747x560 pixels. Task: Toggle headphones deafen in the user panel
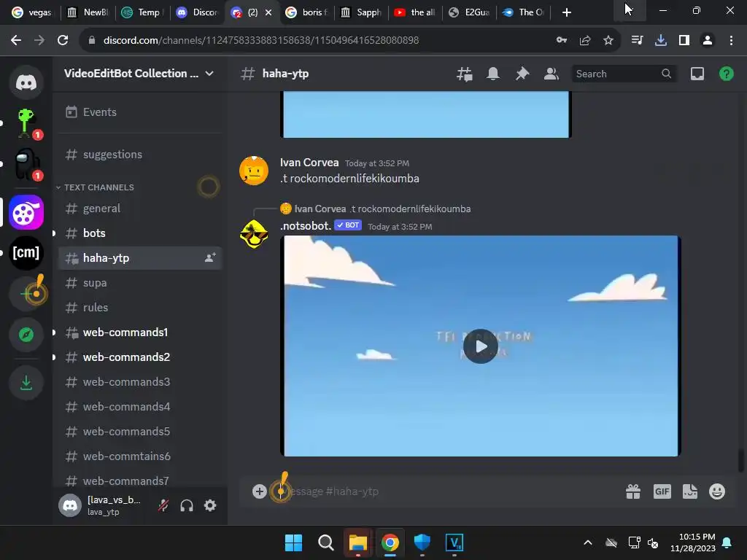(x=187, y=505)
